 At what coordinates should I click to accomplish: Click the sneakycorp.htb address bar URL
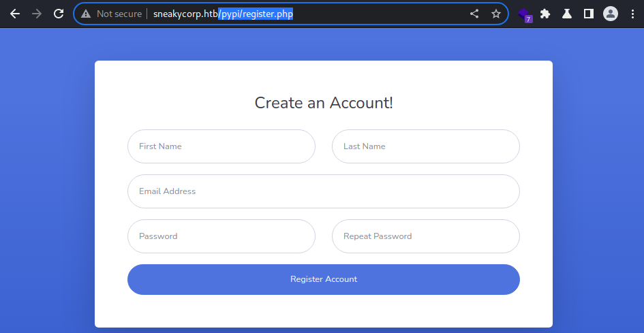pyautogui.click(x=223, y=14)
